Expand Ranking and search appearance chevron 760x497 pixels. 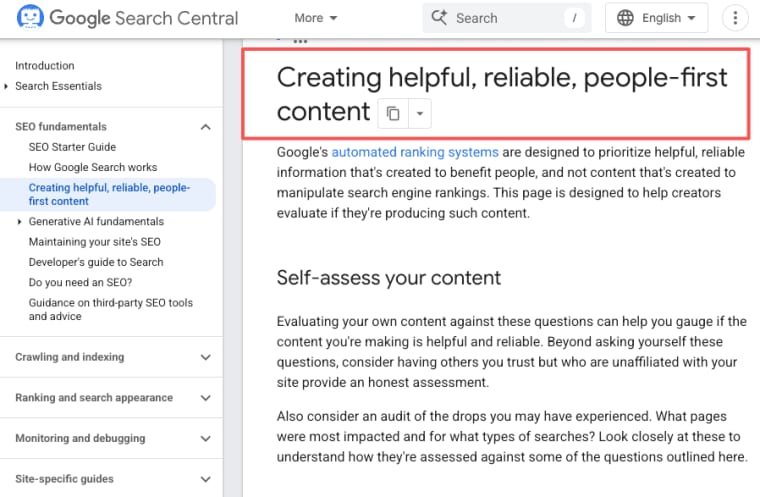(x=206, y=398)
